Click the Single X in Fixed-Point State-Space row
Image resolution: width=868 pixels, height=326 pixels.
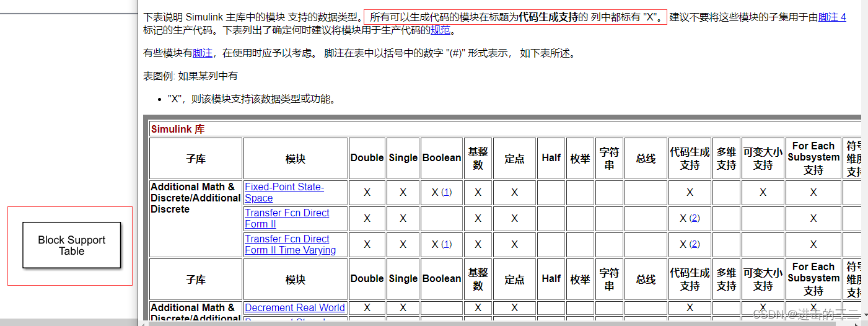click(x=403, y=193)
